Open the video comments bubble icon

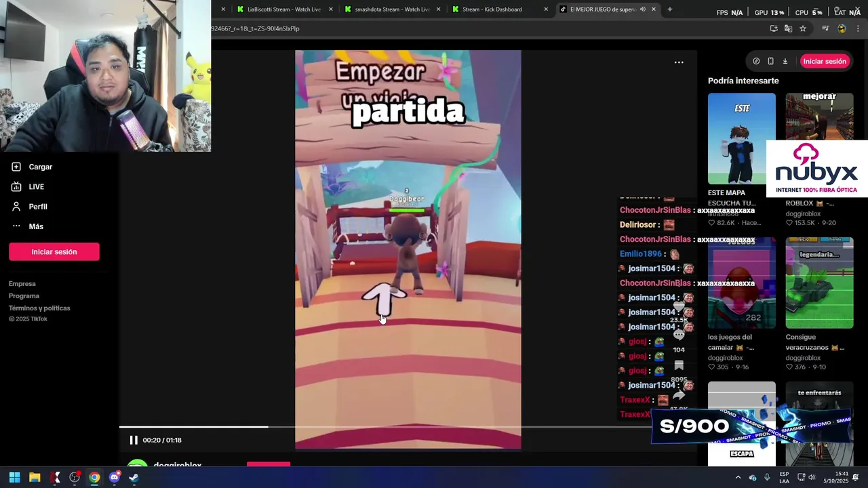click(679, 335)
